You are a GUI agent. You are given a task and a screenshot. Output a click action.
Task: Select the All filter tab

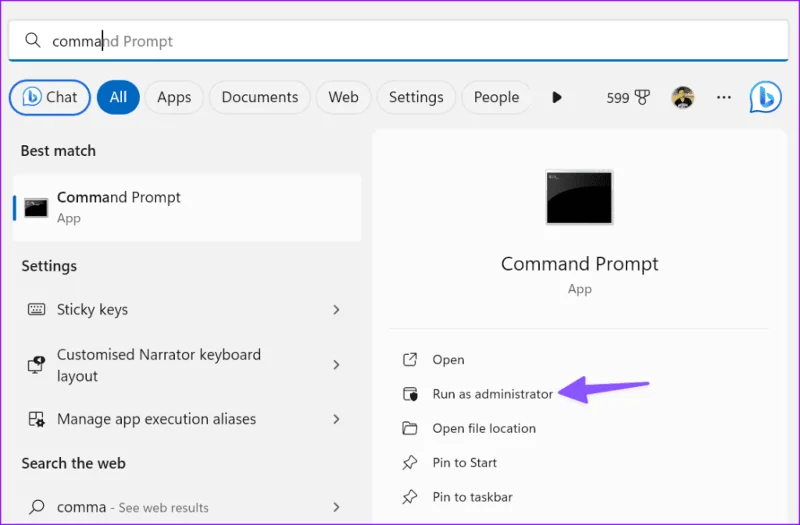click(118, 97)
